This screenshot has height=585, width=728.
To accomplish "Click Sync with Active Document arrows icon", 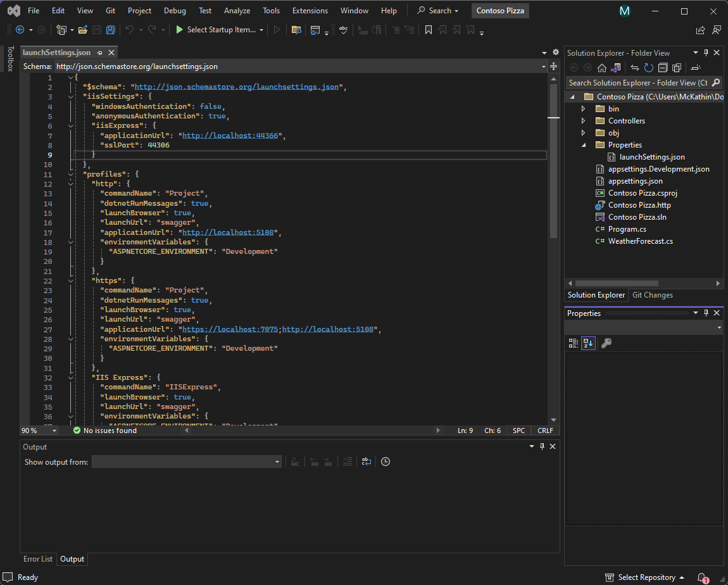I will coord(635,68).
